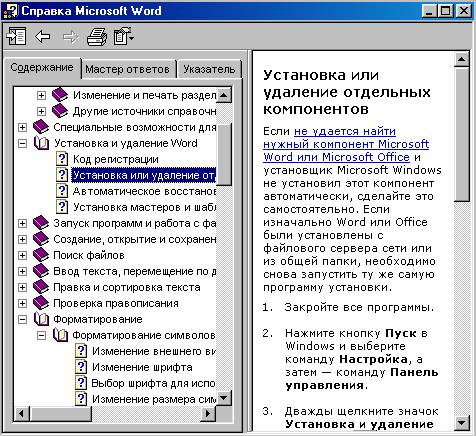Screen dimensions: 476x436
Task: Collapse the Форматирование node
Action: [22, 319]
